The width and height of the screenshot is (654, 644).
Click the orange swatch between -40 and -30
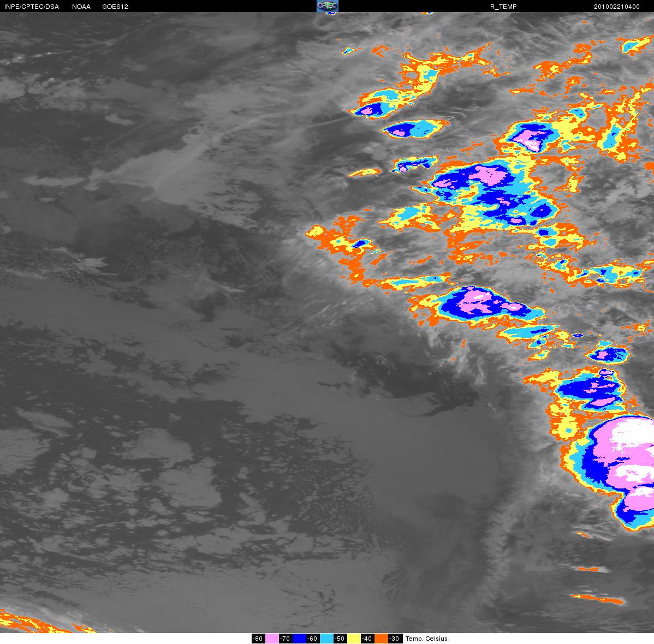(x=381, y=639)
